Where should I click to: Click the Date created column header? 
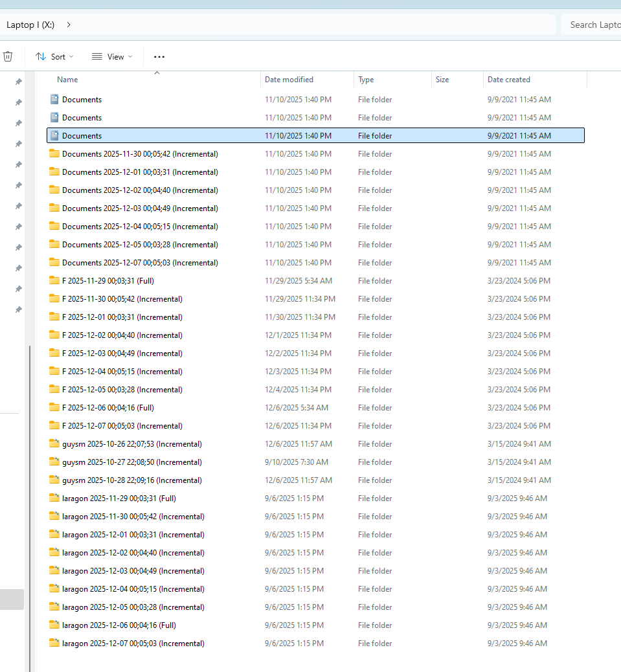tap(508, 80)
